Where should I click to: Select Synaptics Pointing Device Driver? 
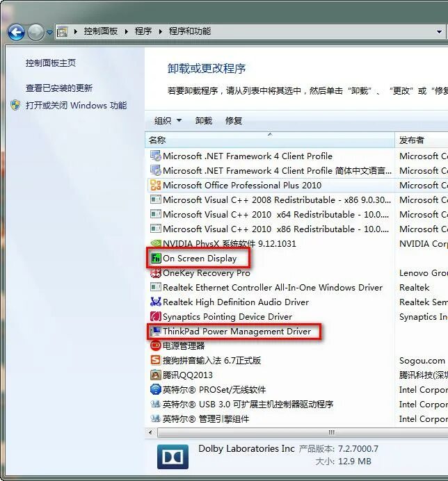(227, 317)
